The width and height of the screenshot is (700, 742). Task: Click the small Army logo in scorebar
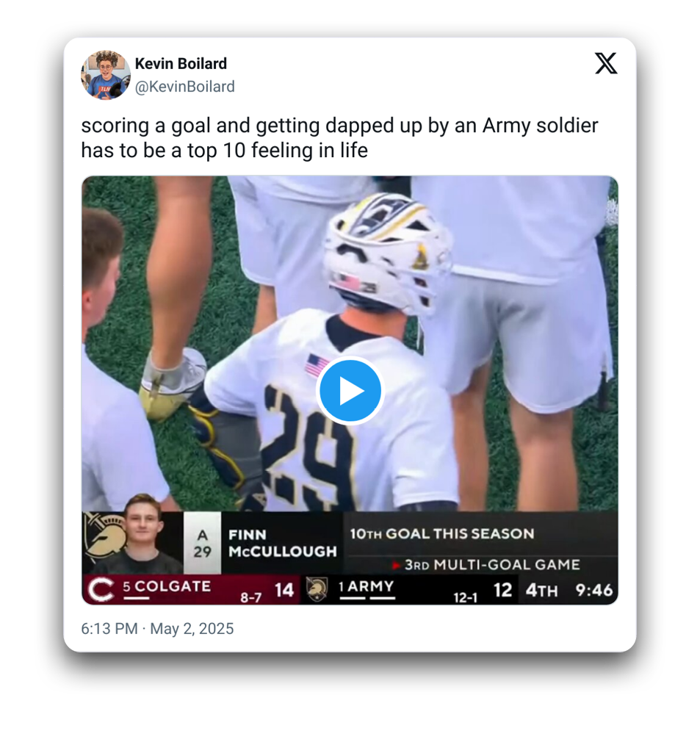coord(317,590)
